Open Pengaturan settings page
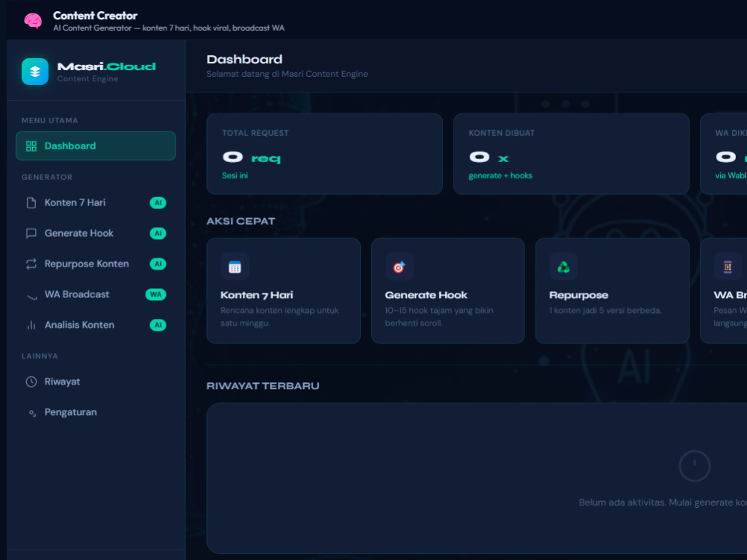 (96, 412)
